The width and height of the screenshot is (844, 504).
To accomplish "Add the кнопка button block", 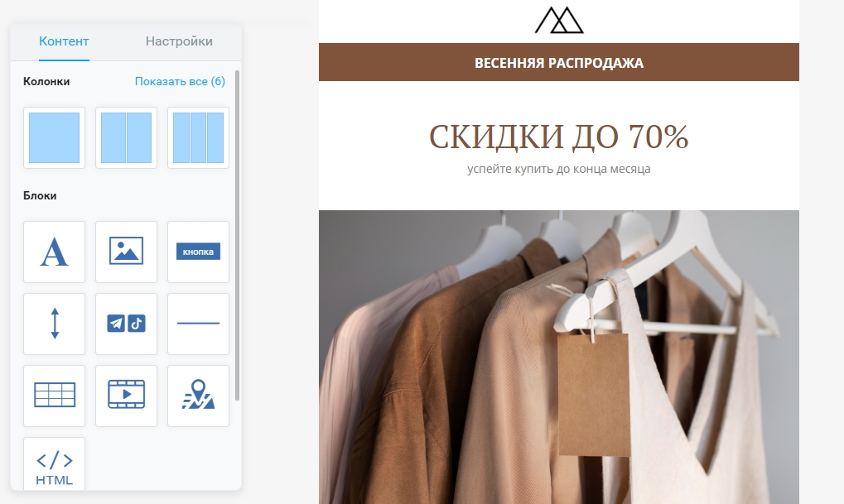I will 198,252.
